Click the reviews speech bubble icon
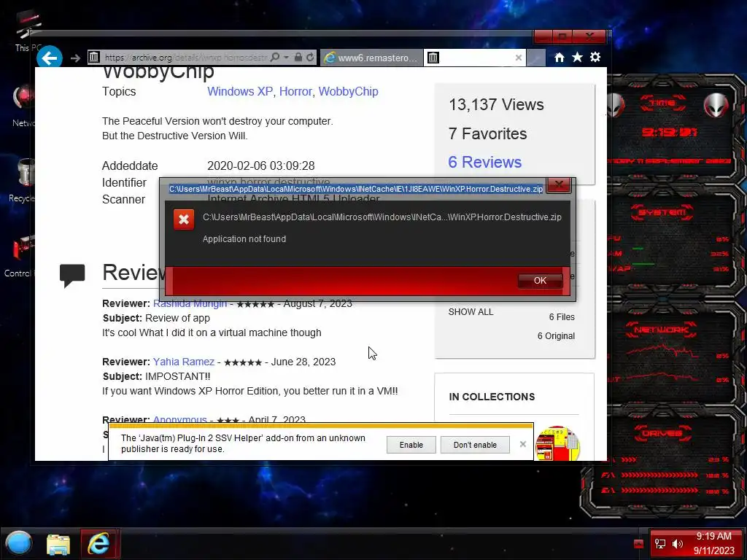Viewport: 747px width, 560px height. (72, 276)
